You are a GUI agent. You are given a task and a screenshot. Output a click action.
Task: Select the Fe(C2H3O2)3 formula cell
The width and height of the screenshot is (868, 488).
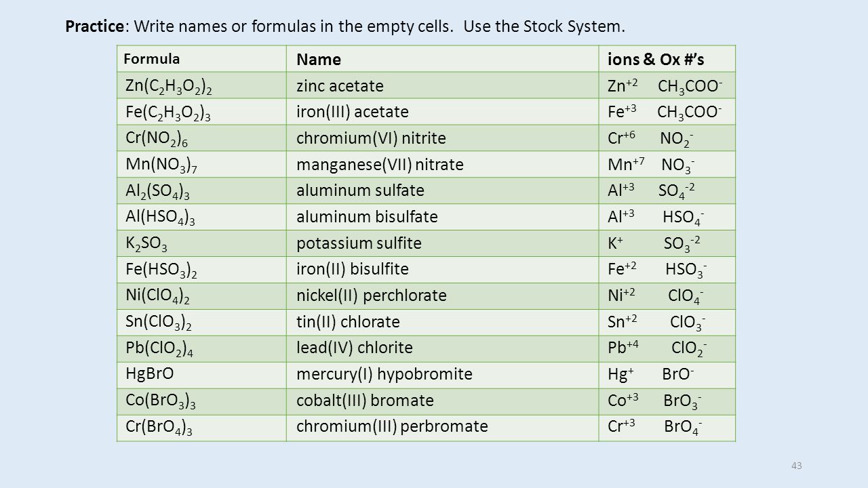[202, 112]
